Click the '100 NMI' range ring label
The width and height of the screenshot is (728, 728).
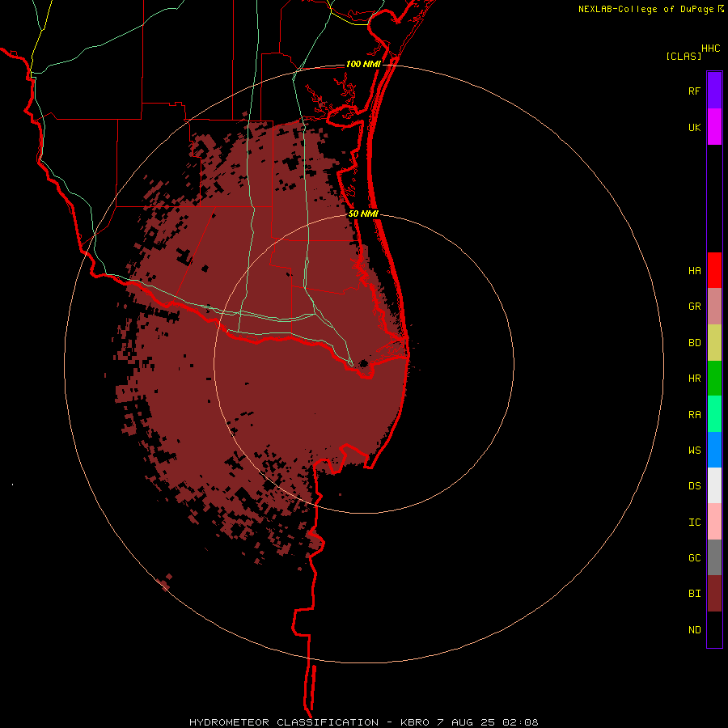tap(363, 64)
